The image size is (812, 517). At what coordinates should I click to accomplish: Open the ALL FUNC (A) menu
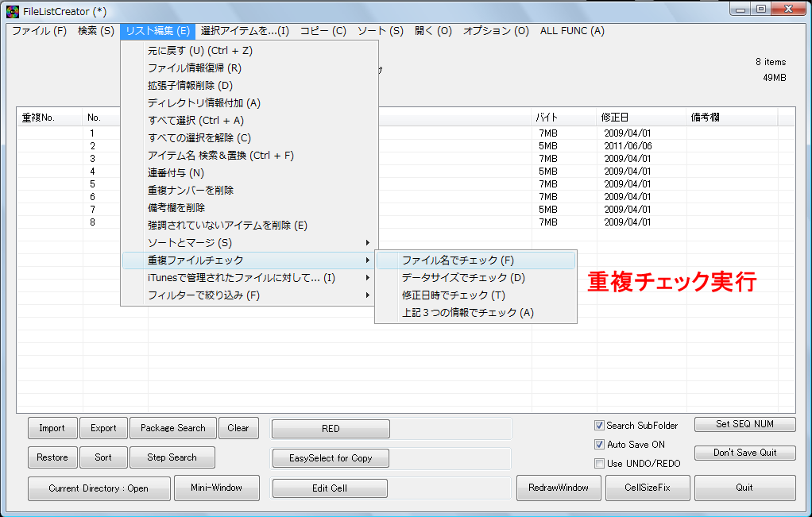pos(574,31)
